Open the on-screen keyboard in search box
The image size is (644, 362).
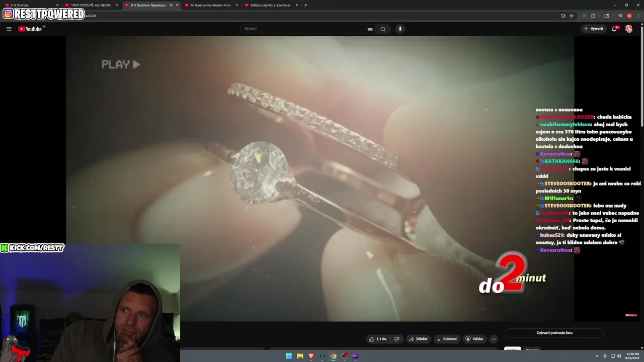370,29
